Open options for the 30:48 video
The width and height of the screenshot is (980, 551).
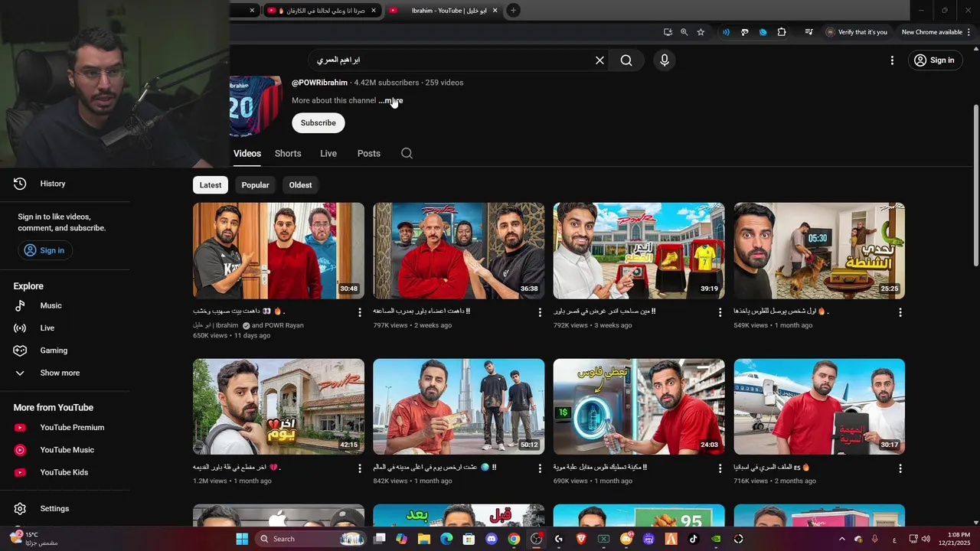[x=359, y=312]
